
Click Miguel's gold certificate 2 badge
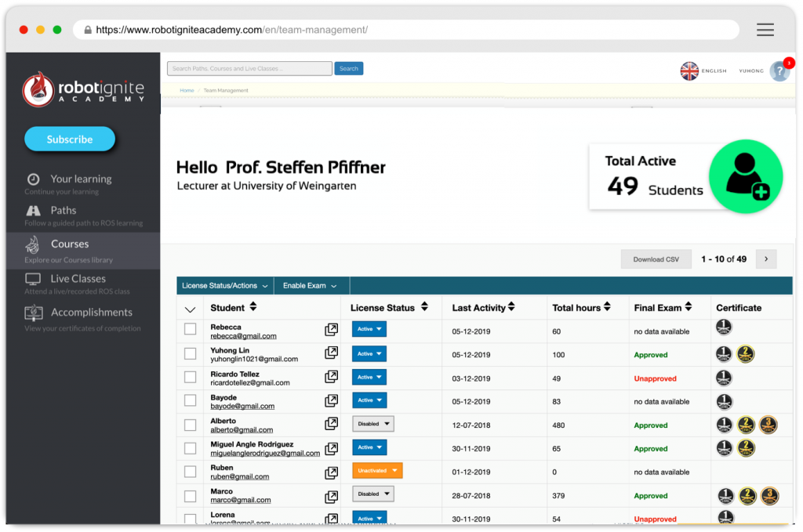coord(747,448)
